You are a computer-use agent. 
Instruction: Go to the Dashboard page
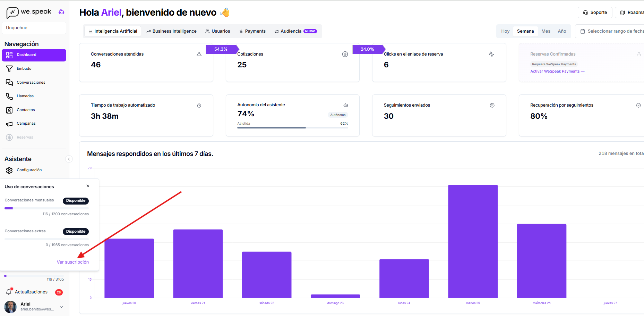click(x=34, y=55)
